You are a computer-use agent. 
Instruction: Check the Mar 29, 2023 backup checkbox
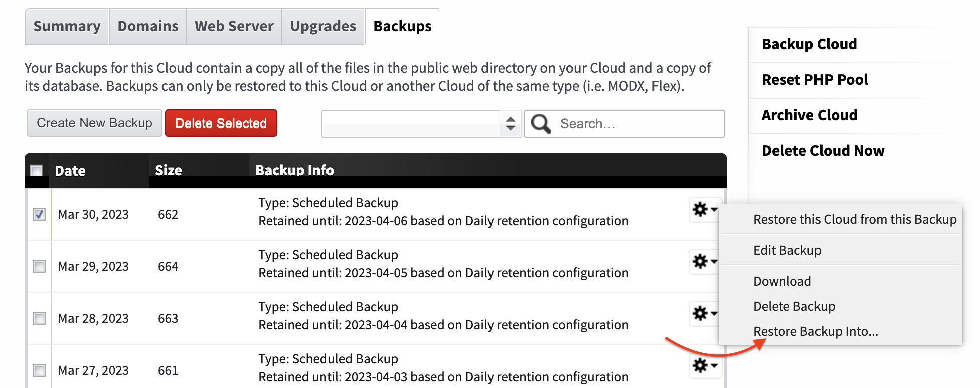tap(39, 266)
